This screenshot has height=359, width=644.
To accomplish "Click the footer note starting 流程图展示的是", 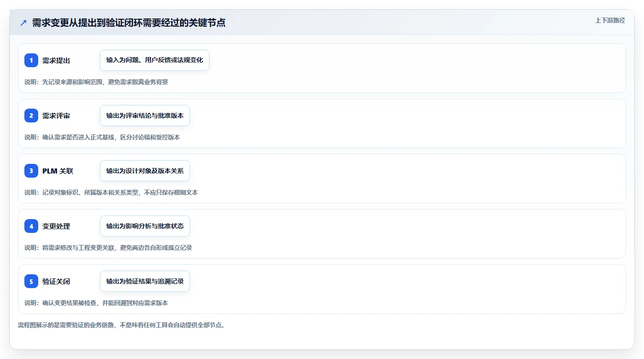I will (x=122, y=325).
